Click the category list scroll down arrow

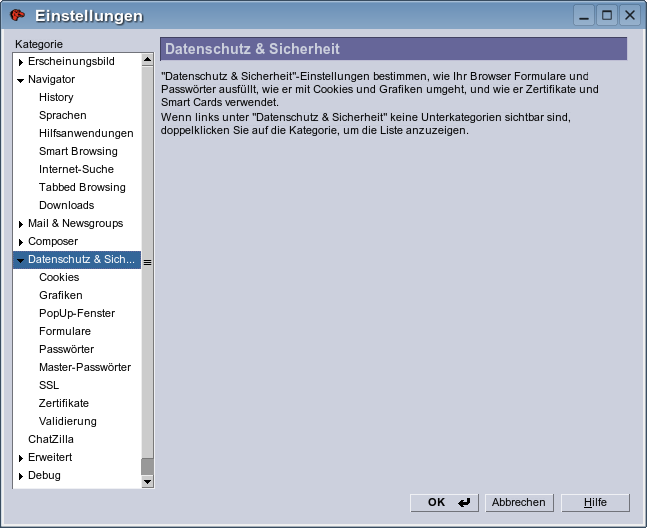147,482
